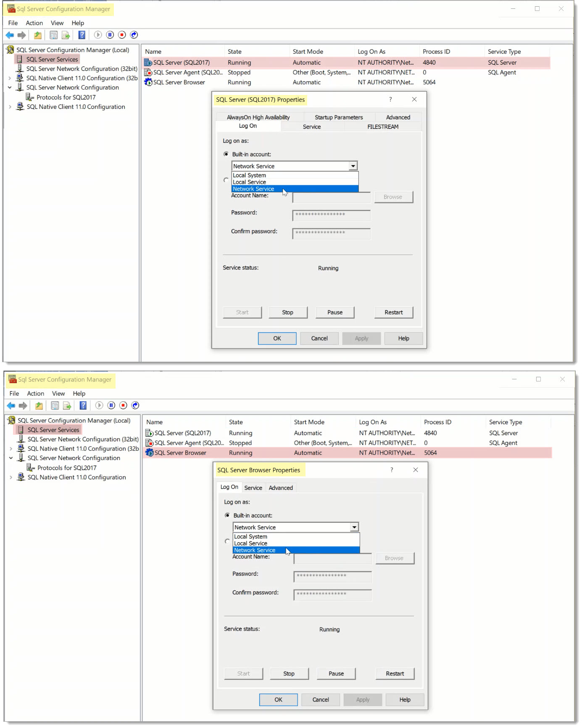Collapse SQL Server Network Configuration node in lower tree
This screenshot has height=728, width=582.
tap(11, 458)
